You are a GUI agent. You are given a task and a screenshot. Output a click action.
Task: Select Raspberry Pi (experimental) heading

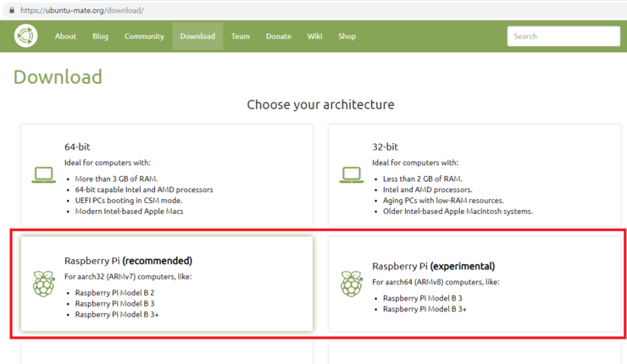(x=434, y=267)
